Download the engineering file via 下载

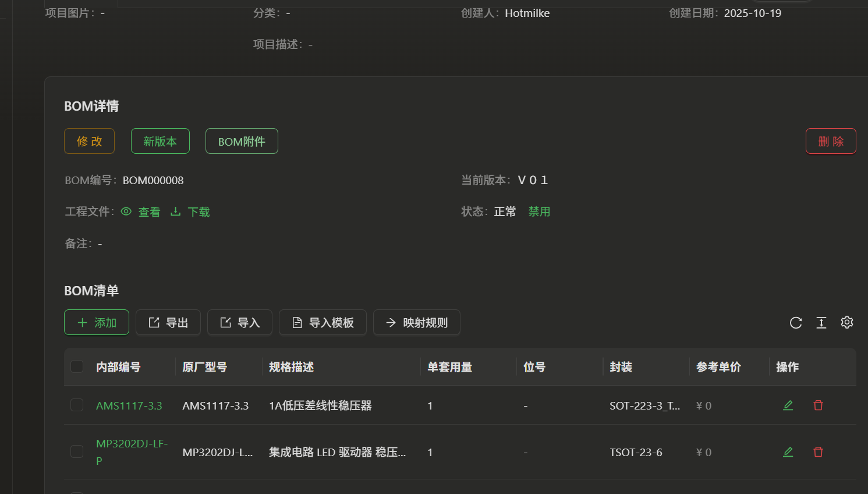click(x=190, y=212)
